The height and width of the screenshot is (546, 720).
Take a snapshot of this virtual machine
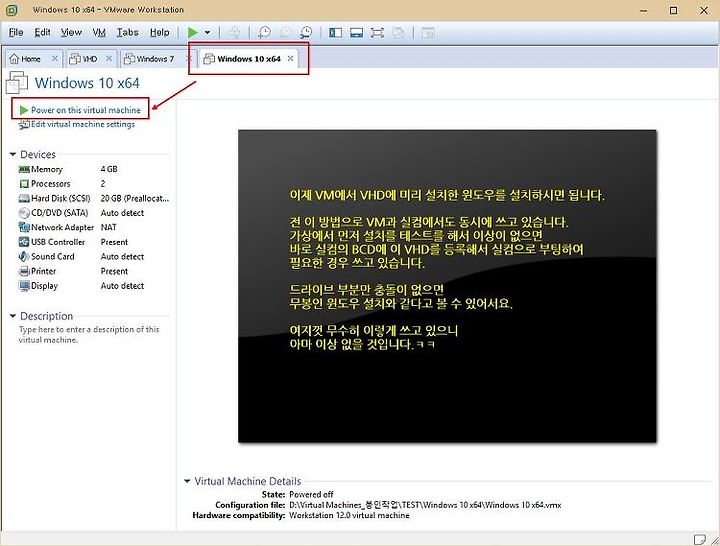click(264, 33)
